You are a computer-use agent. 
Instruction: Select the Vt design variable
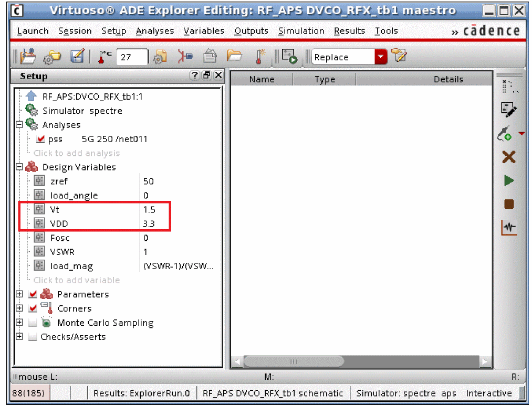(55, 209)
